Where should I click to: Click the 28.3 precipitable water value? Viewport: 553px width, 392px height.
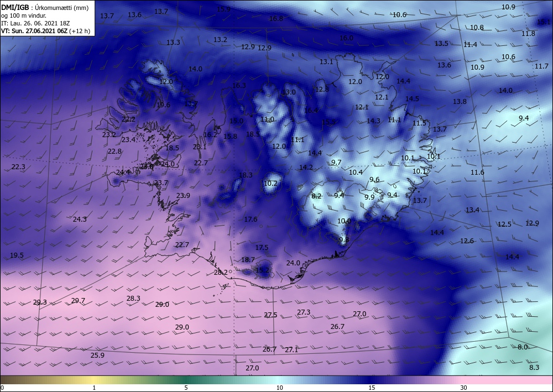pyautogui.click(x=133, y=298)
